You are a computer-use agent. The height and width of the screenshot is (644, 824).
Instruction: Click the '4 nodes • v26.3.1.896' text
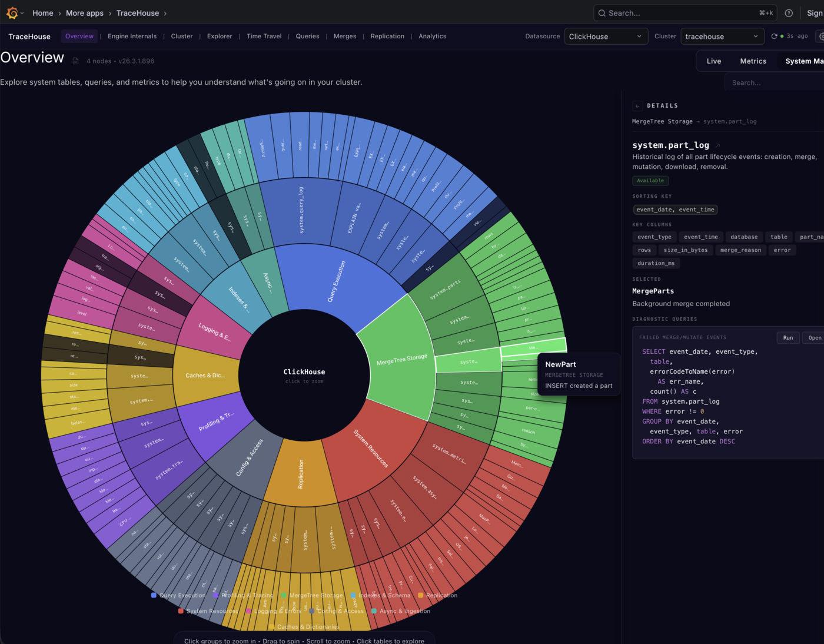[121, 61]
